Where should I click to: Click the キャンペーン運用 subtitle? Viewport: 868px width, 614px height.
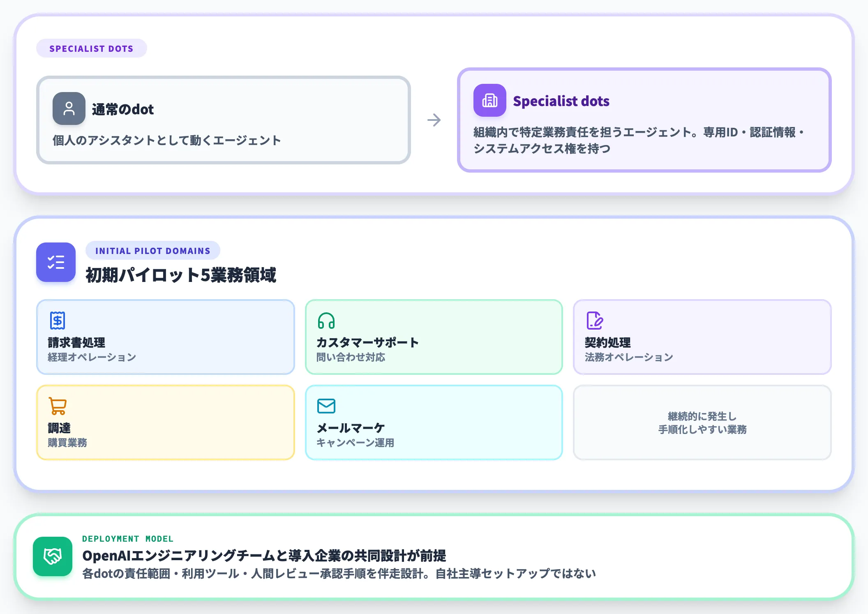click(x=356, y=443)
